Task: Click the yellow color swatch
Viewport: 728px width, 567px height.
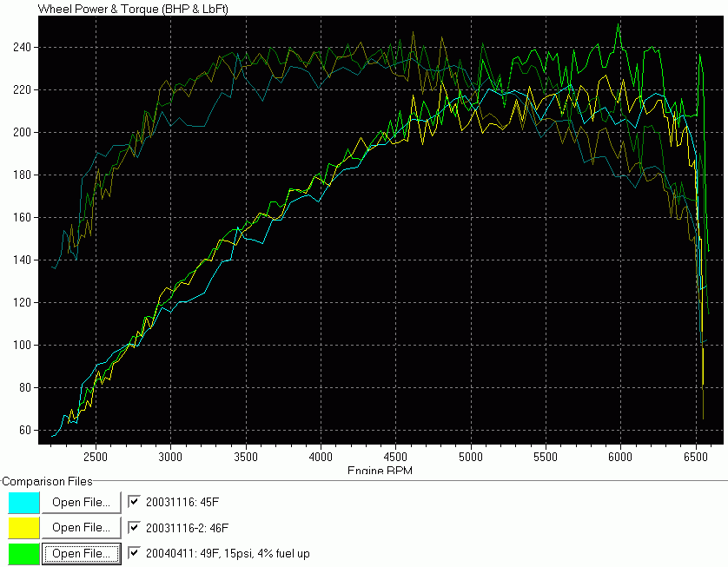Action: (x=24, y=527)
